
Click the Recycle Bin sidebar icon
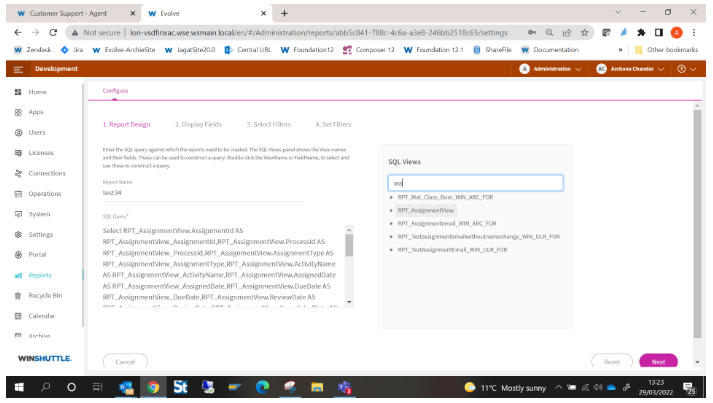pyautogui.click(x=19, y=295)
